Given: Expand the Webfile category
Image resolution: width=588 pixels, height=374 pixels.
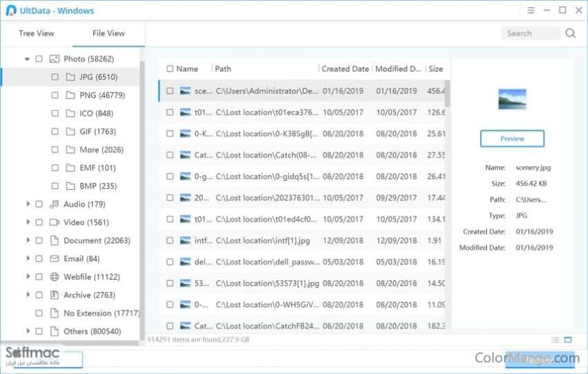Looking at the screenshot, I should (28, 276).
